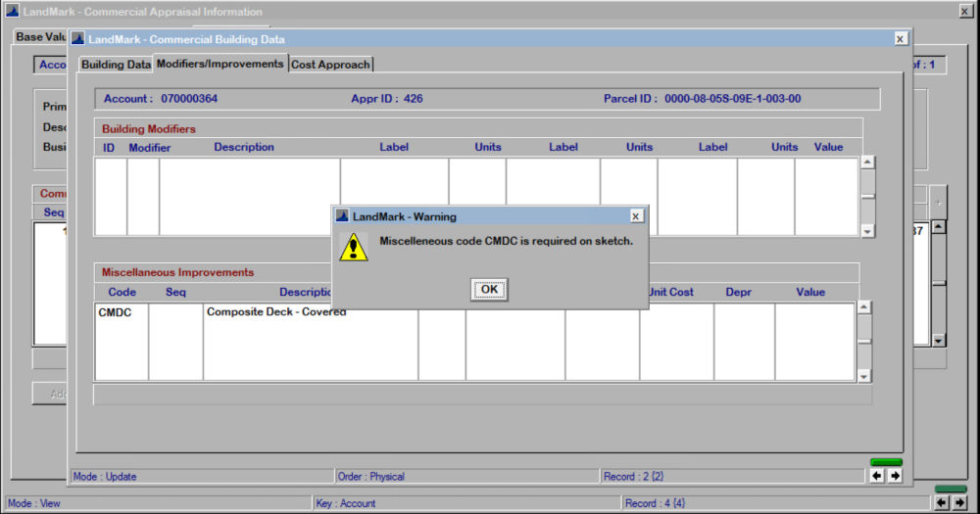Image resolution: width=980 pixels, height=514 pixels.
Task: Click the Record : 2 {2} status field
Action: coord(732,476)
